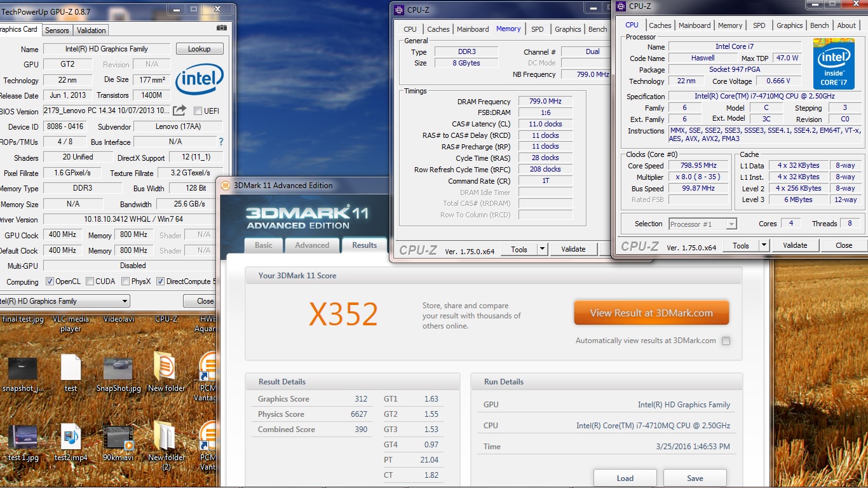Click the CPU-Z Memory window title icon

click(398, 10)
